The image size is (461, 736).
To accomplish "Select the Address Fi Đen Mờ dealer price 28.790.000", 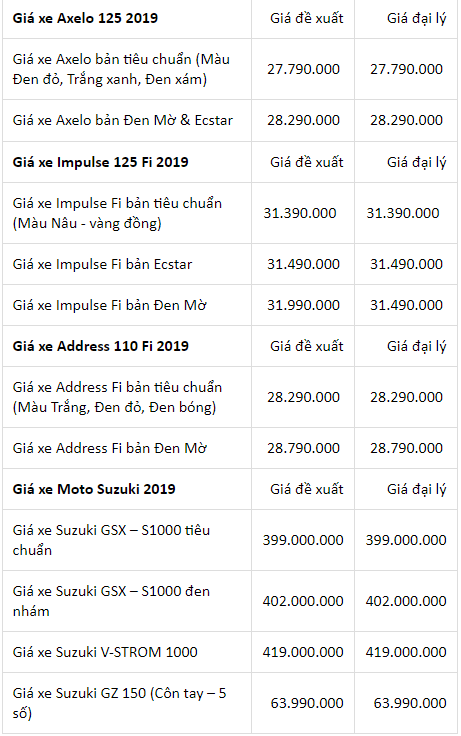I will click(x=406, y=448).
